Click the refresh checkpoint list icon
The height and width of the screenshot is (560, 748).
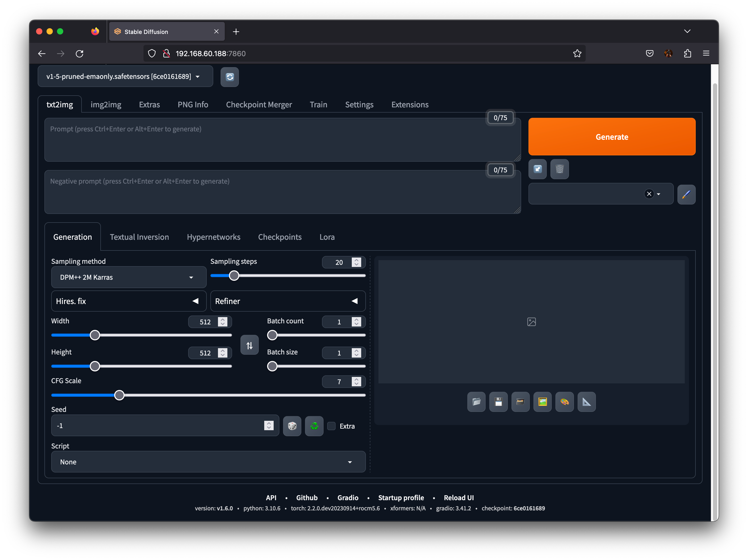pyautogui.click(x=230, y=77)
